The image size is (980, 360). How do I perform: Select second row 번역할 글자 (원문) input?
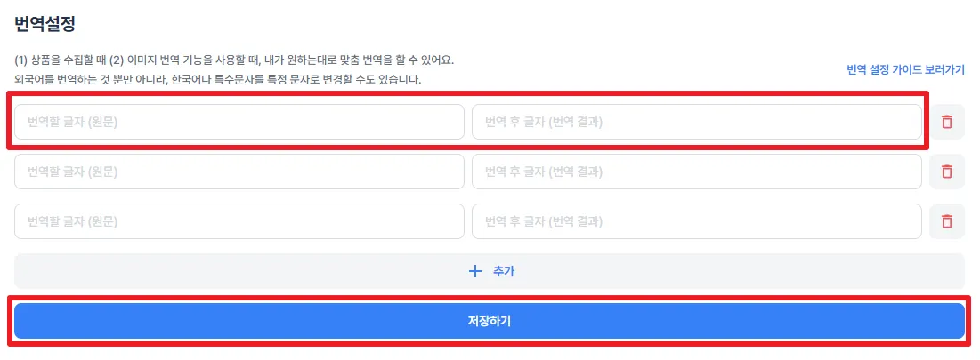point(239,172)
